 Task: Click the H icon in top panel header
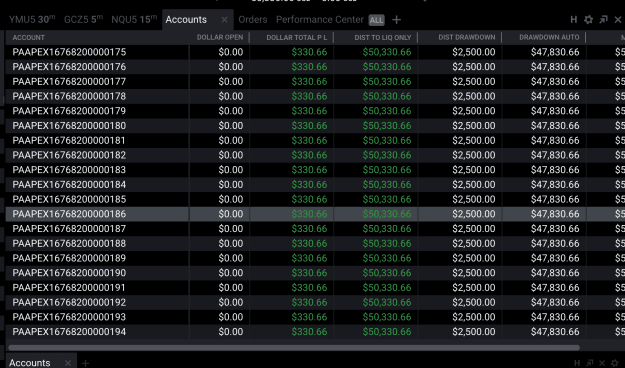click(574, 20)
